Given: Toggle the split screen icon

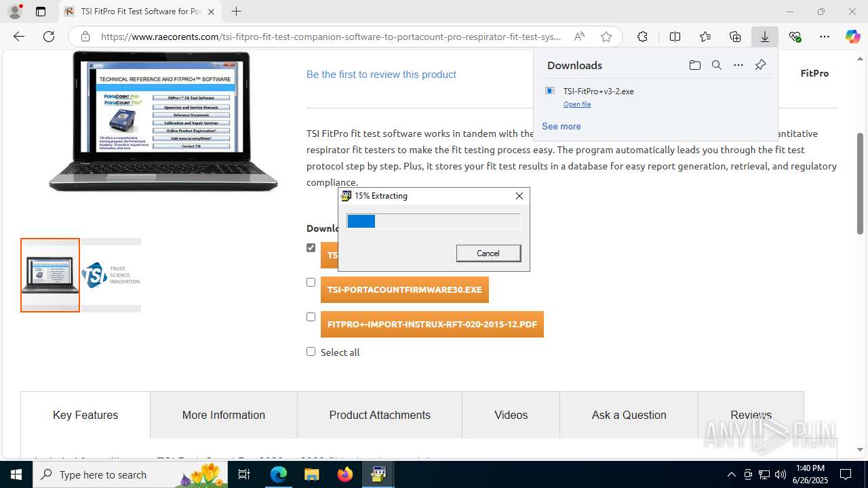Looking at the screenshot, I should [675, 37].
